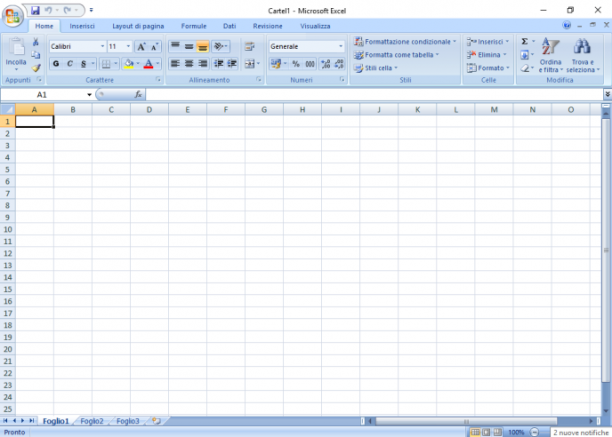Insert function via fx icon
The image size is (612, 437).
tap(138, 94)
